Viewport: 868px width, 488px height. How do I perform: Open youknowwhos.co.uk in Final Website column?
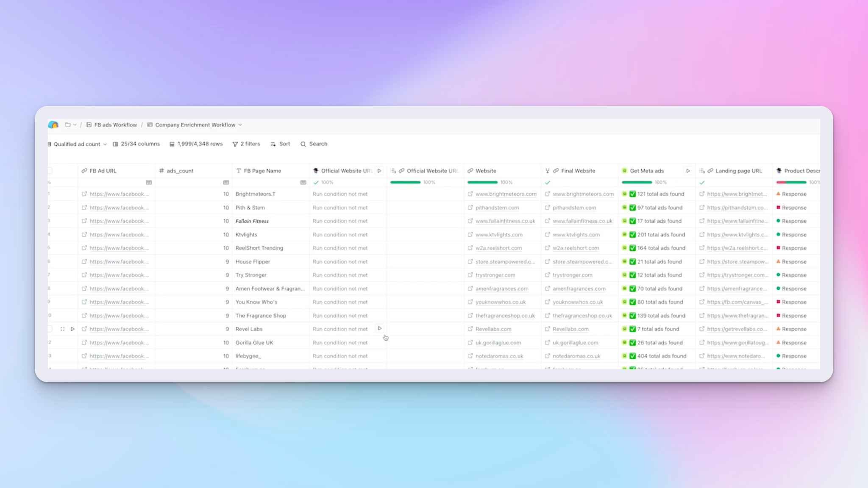[578, 302]
